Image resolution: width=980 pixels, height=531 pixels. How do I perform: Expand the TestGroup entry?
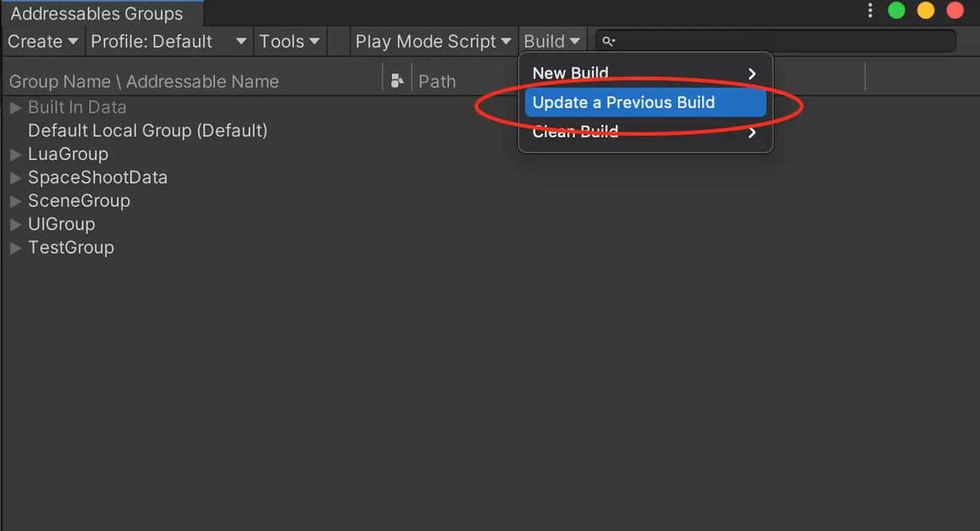point(15,247)
